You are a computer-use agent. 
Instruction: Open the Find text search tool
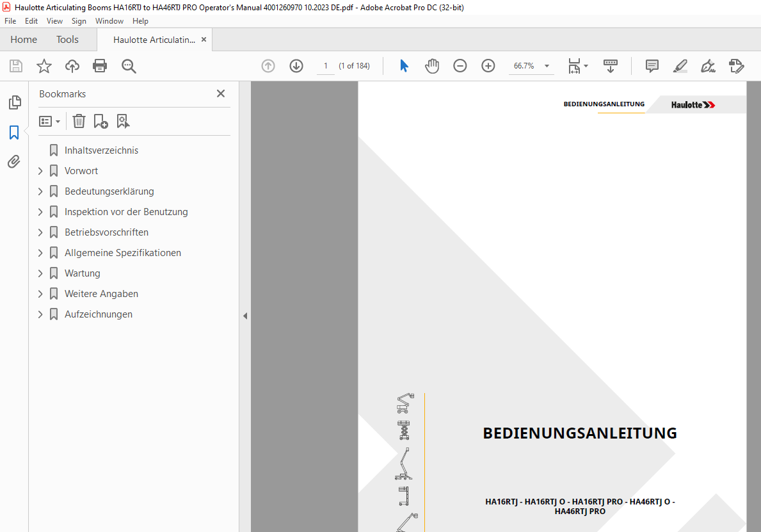[129, 66]
